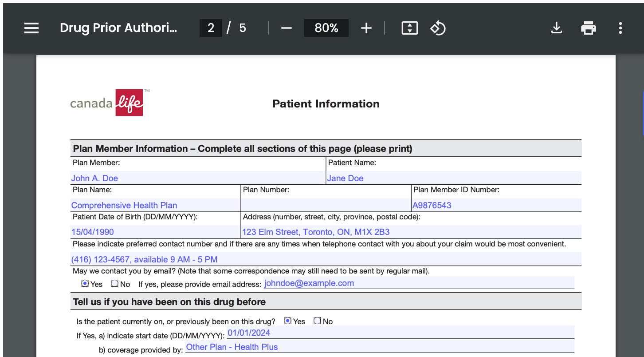Download the PDF file

[556, 28]
